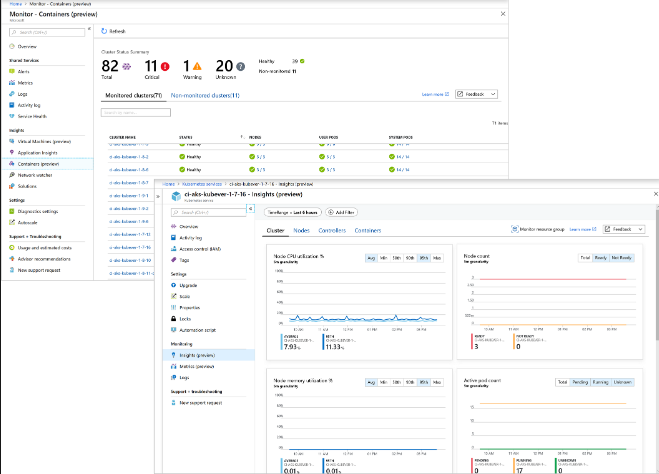659x474 pixels.
Task: Click the cluster menu search box
Action: tap(208, 213)
